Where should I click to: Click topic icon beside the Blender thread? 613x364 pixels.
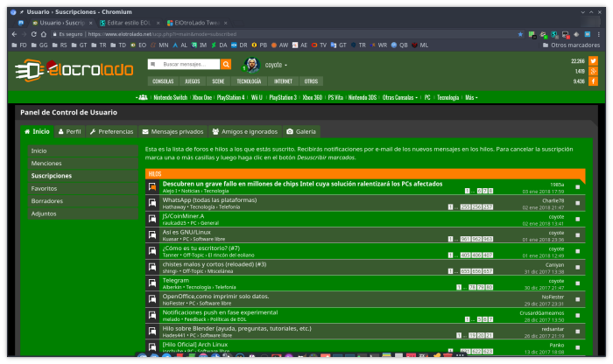click(152, 332)
